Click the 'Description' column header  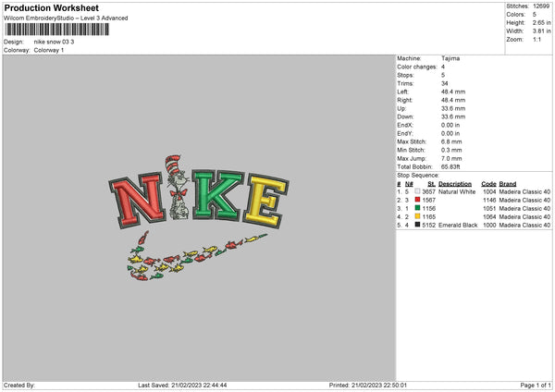[455, 184]
